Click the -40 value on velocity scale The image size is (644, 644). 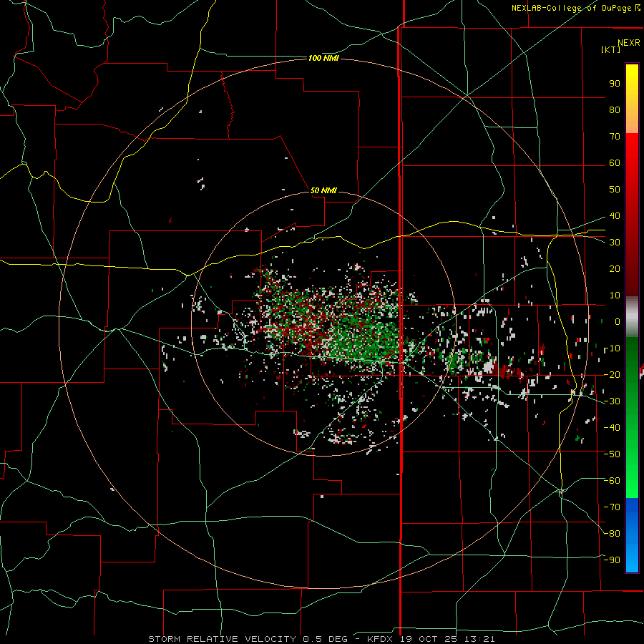(612, 428)
